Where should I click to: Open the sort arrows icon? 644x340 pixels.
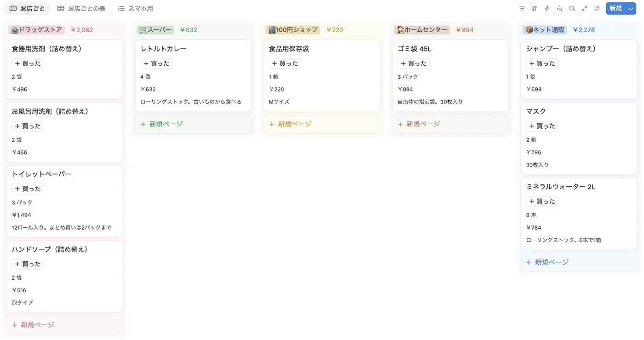(534, 8)
